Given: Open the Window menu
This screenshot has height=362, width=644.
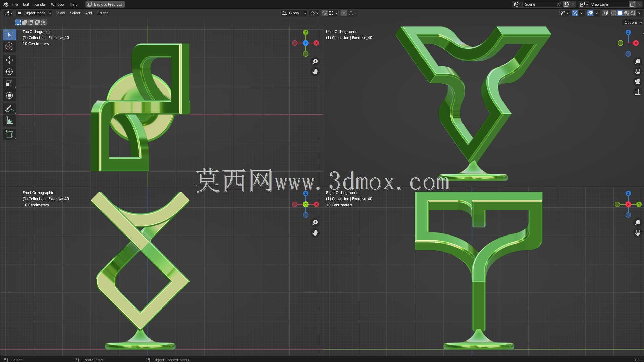Looking at the screenshot, I should pos(57,4).
